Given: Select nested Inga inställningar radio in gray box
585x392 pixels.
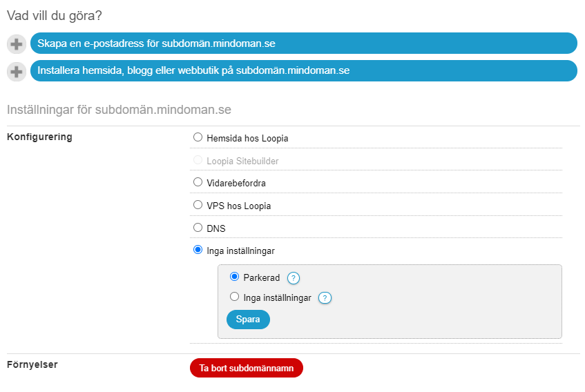Looking at the screenshot, I should (234, 297).
